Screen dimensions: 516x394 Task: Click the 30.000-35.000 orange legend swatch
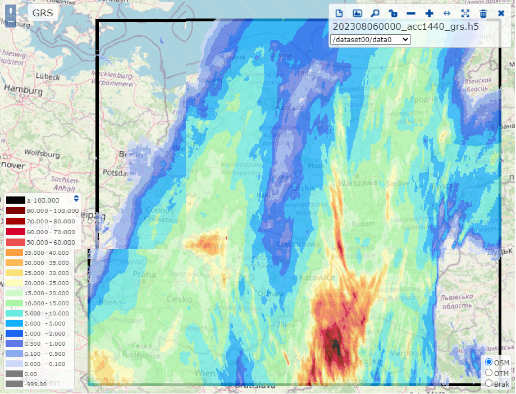[x=14, y=263]
